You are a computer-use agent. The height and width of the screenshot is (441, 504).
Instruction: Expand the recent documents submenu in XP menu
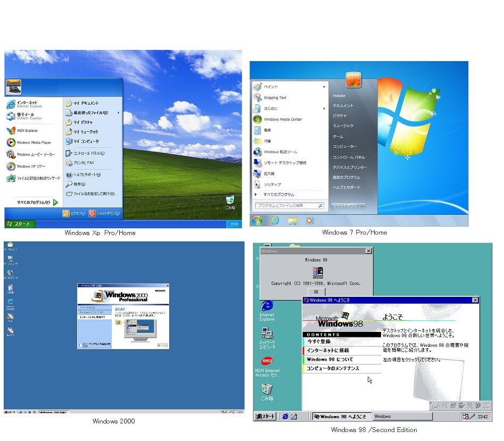(x=118, y=113)
